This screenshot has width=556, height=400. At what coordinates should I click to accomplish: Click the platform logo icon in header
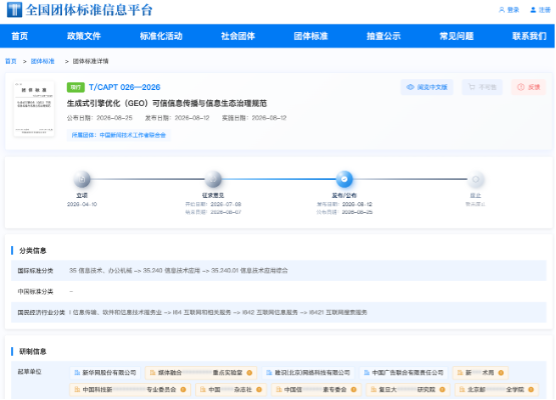click(x=15, y=10)
